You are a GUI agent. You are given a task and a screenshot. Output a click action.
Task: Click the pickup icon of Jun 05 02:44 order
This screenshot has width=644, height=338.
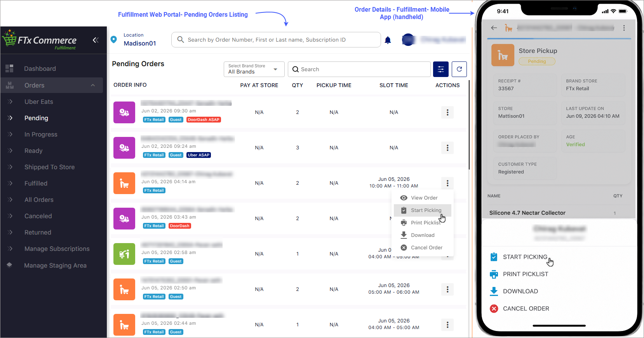click(x=124, y=325)
